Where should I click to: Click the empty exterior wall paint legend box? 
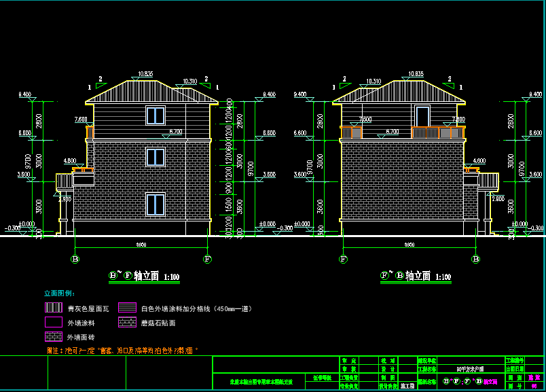pyautogui.click(x=54, y=322)
